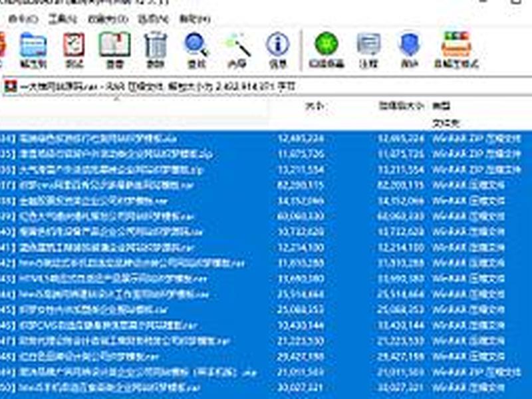Open the Options (选项) menu
This screenshot has height=399, width=532.
(153, 19)
